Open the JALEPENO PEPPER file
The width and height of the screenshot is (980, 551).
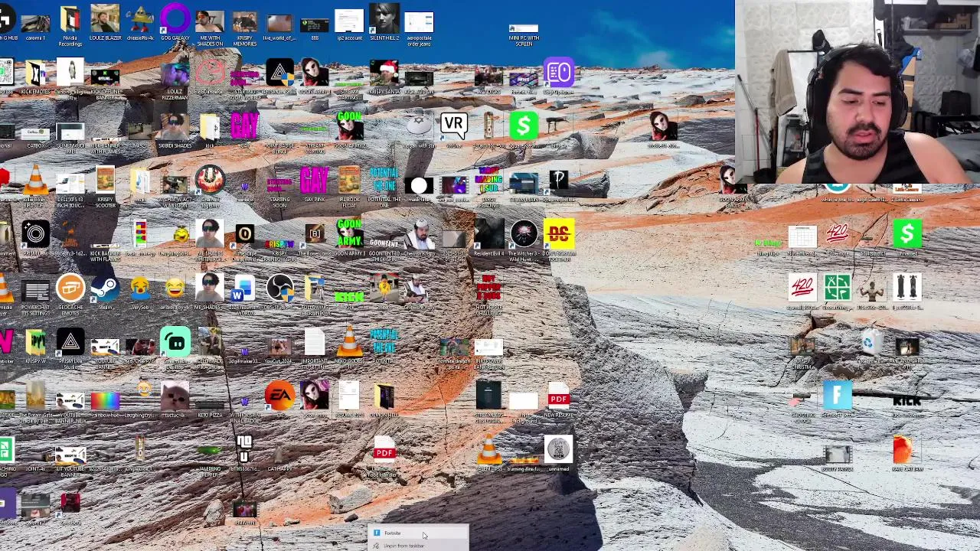point(209,451)
